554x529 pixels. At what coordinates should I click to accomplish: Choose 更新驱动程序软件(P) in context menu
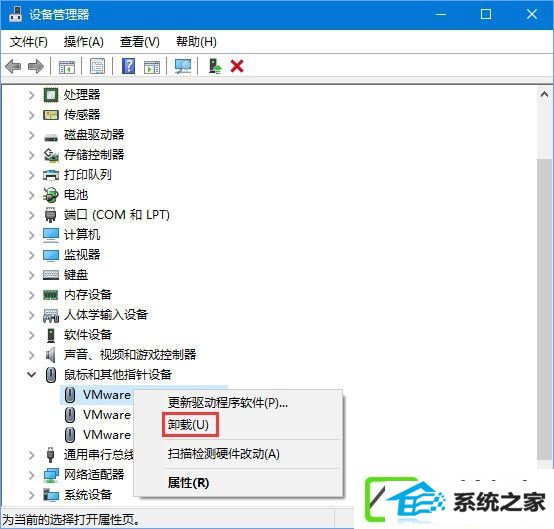pos(228,402)
